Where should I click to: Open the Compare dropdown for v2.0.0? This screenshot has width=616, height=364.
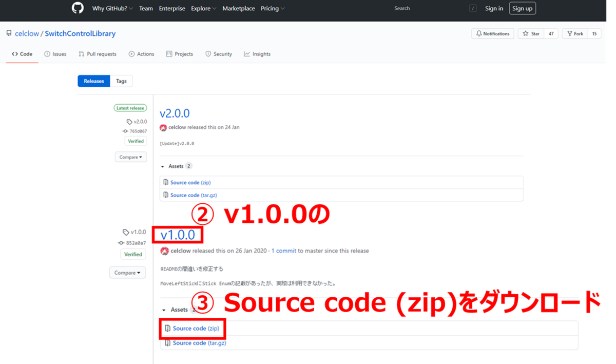tap(131, 157)
